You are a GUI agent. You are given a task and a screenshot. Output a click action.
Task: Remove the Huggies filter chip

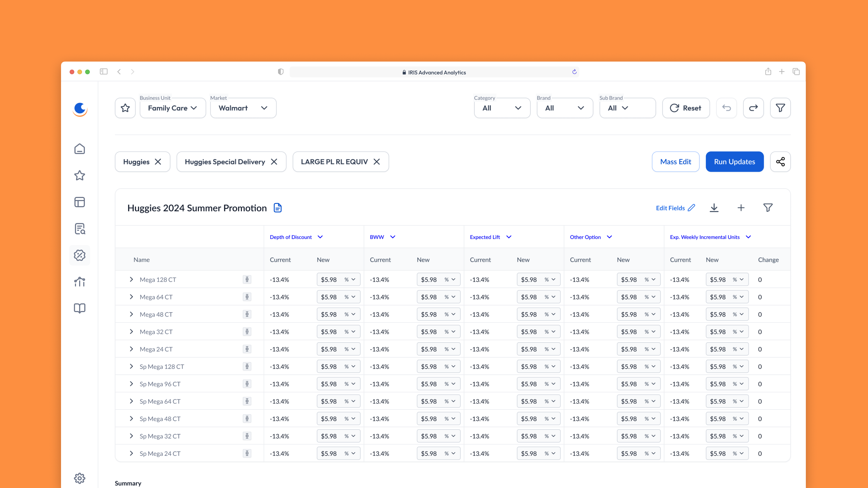click(x=158, y=162)
